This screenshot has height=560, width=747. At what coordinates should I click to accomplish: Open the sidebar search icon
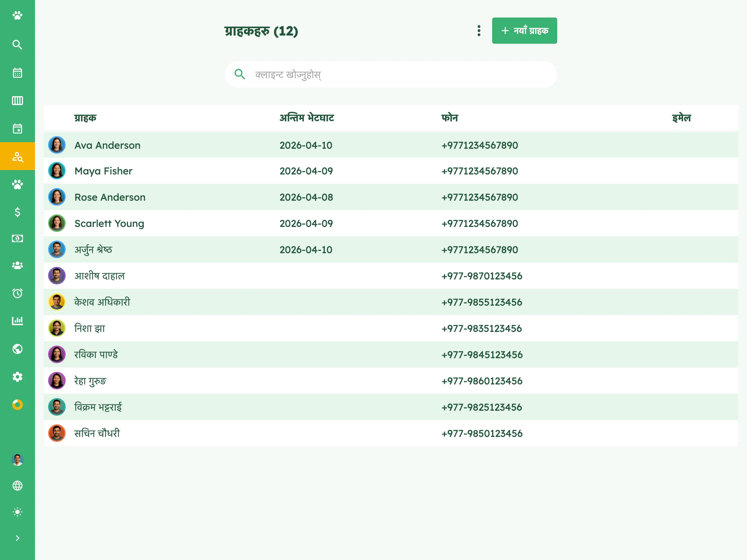coord(17,45)
